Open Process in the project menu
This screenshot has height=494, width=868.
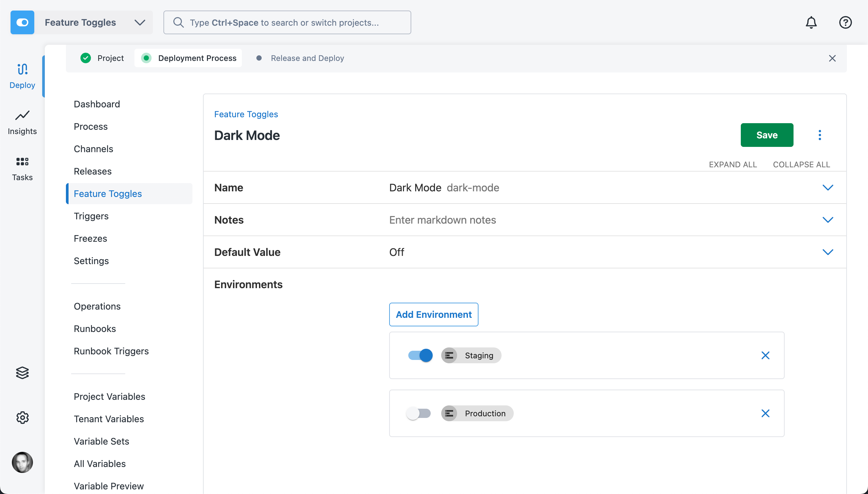pyautogui.click(x=91, y=126)
